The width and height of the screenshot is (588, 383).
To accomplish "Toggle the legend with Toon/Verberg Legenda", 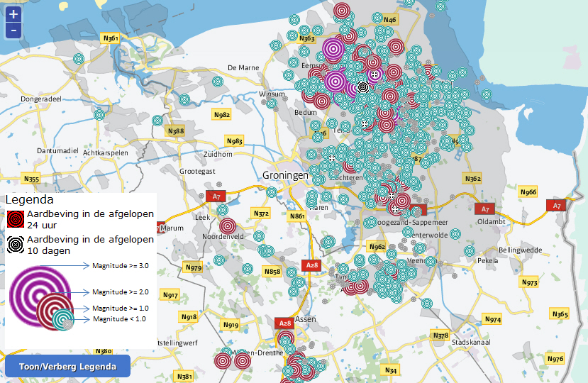I will click(x=68, y=367).
